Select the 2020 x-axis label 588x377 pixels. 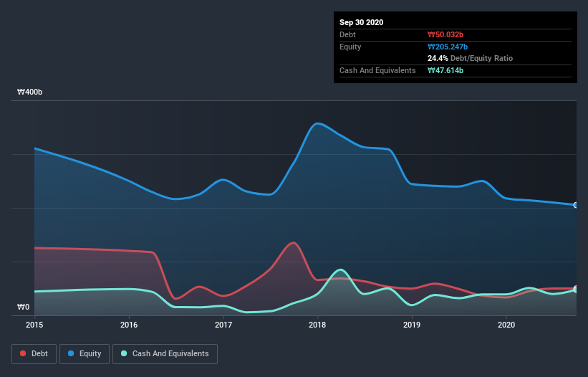pyautogui.click(x=506, y=325)
